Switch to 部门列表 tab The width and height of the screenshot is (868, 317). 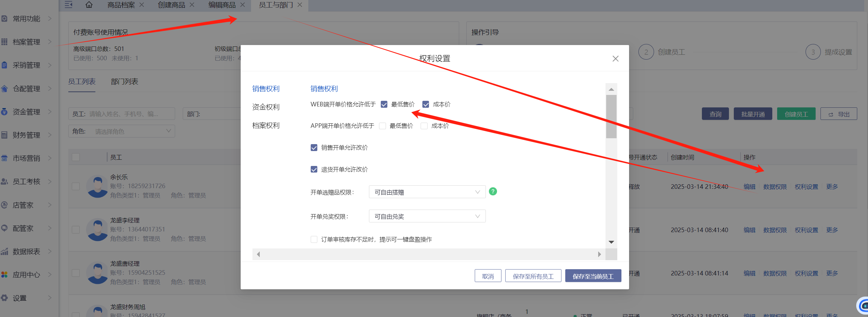(x=124, y=82)
